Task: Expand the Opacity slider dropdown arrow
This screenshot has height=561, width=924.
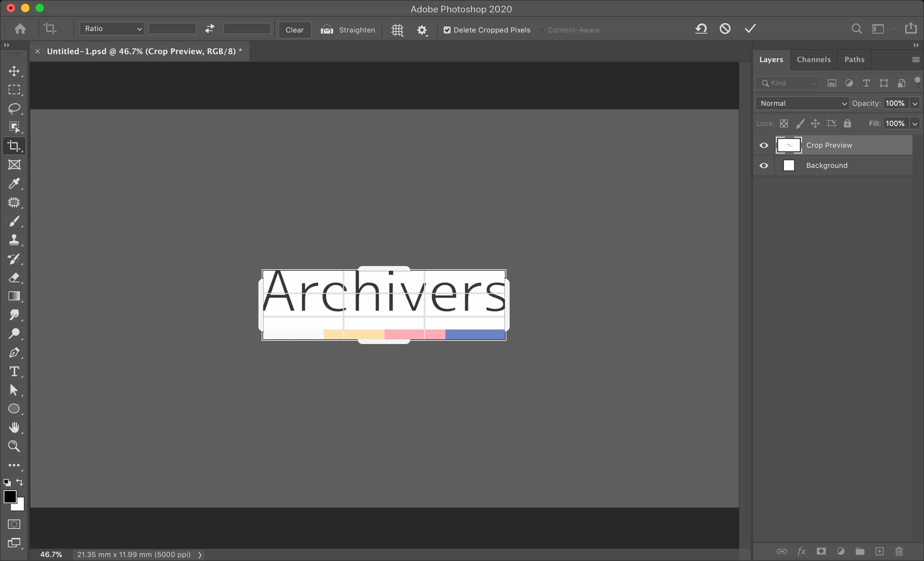Action: [915, 104]
